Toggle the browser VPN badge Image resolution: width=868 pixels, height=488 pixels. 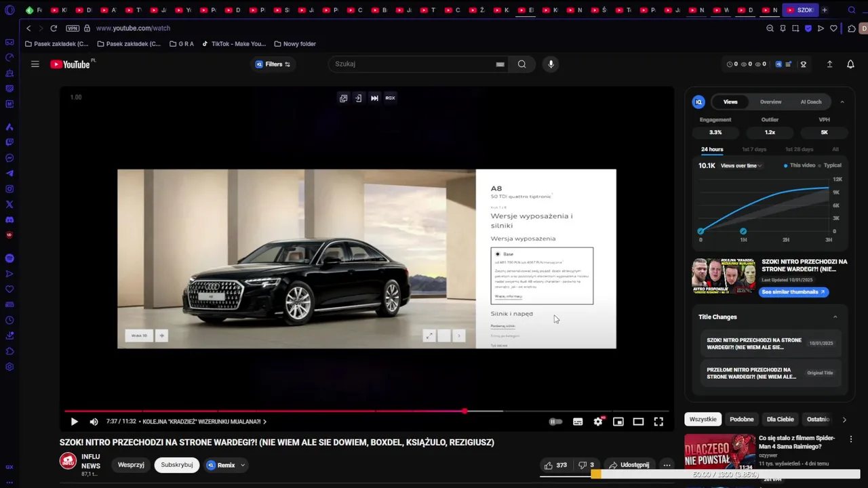tap(73, 28)
